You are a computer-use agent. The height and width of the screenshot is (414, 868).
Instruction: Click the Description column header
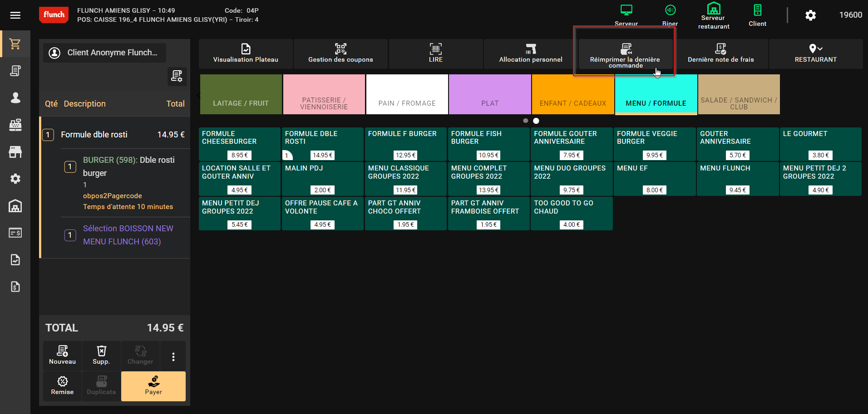(x=84, y=104)
